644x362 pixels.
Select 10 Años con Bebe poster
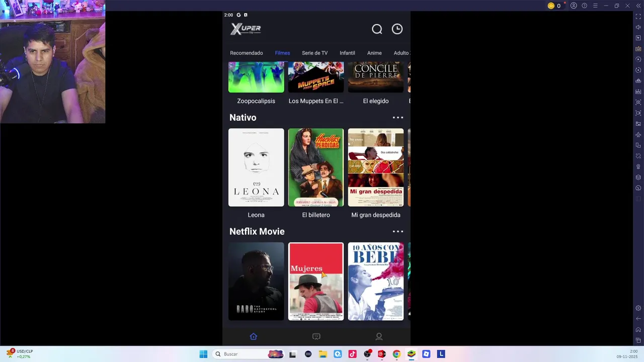(x=376, y=282)
